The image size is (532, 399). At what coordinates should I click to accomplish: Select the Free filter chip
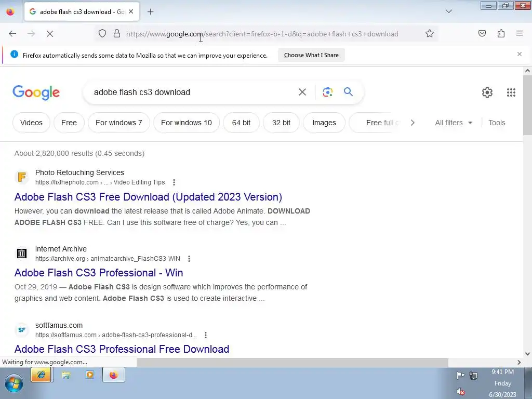tap(69, 123)
